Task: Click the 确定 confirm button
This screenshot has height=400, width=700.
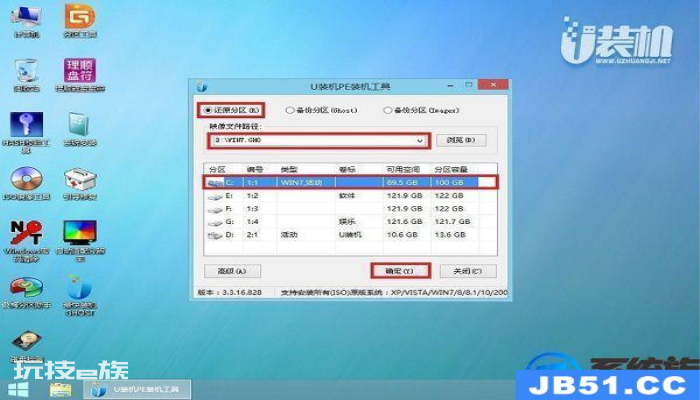Action: click(x=400, y=271)
